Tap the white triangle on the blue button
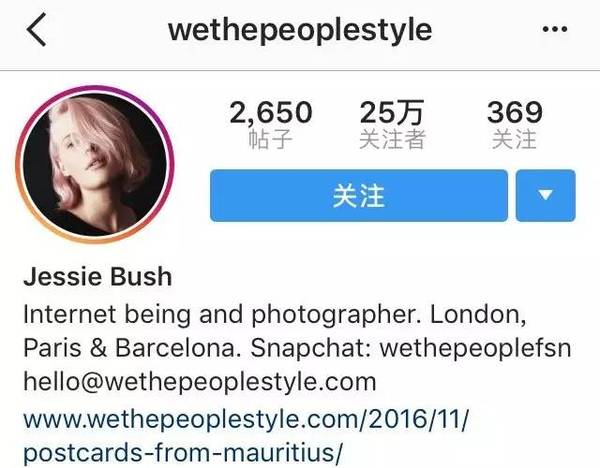 coord(545,195)
